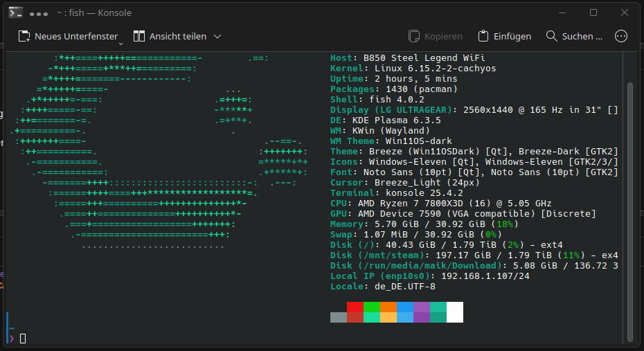Image resolution: width=644 pixels, height=351 pixels.
Task: Click the Konsole terminal icon in title bar
Action: tap(16, 12)
